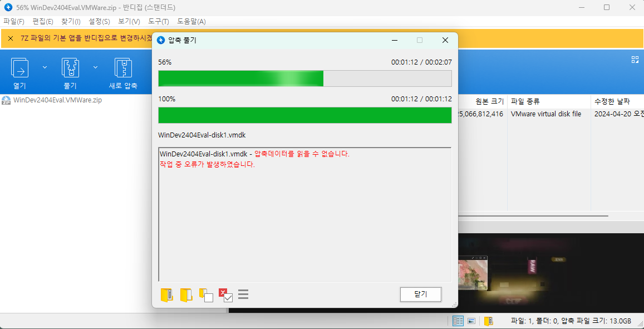The width and height of the screenshot is (644, 329).
Task: Click the zipper folder icon in extraction dialog
Action: point(167,295)
